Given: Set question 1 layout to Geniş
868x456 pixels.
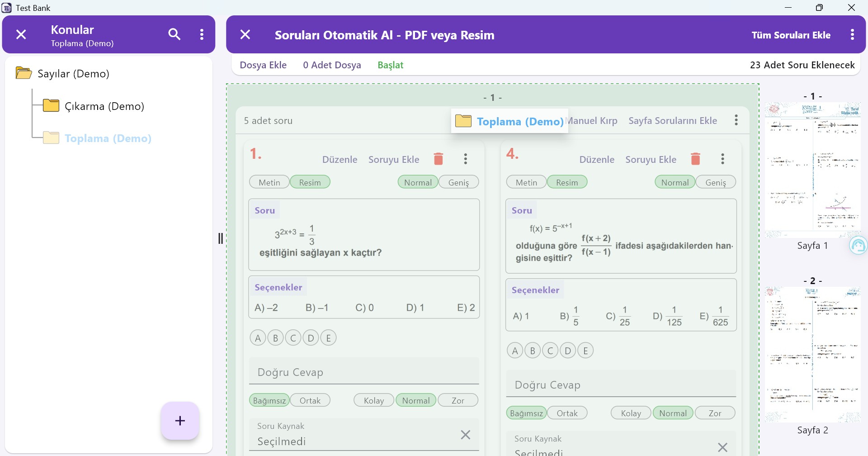Looking at the screenshot, I should 458,182.
